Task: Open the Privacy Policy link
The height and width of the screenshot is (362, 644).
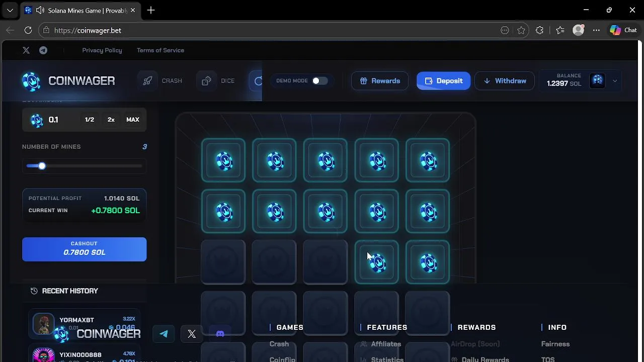Action: 102,50
